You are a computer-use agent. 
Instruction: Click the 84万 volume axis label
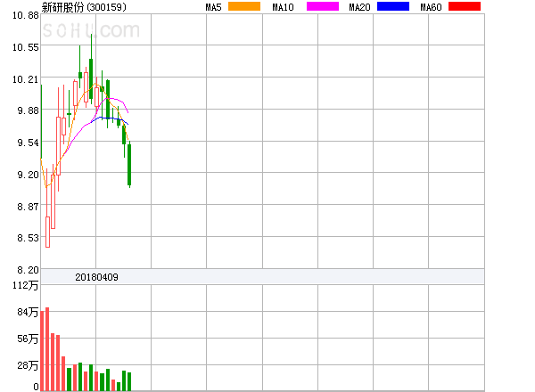(28, 312)
